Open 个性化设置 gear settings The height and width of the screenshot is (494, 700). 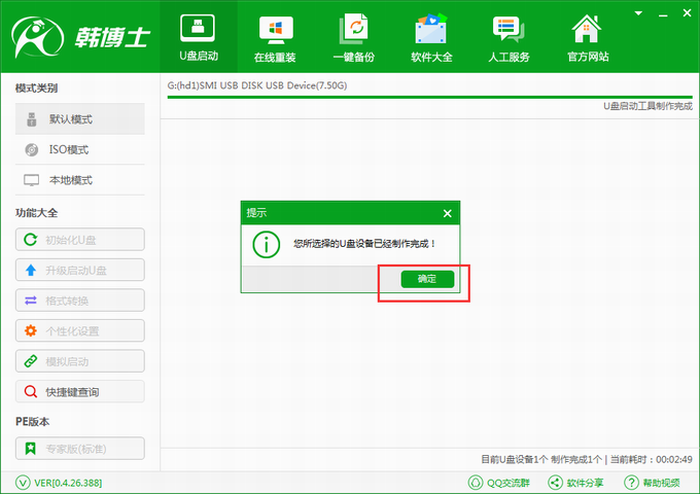tap(80, 331)
